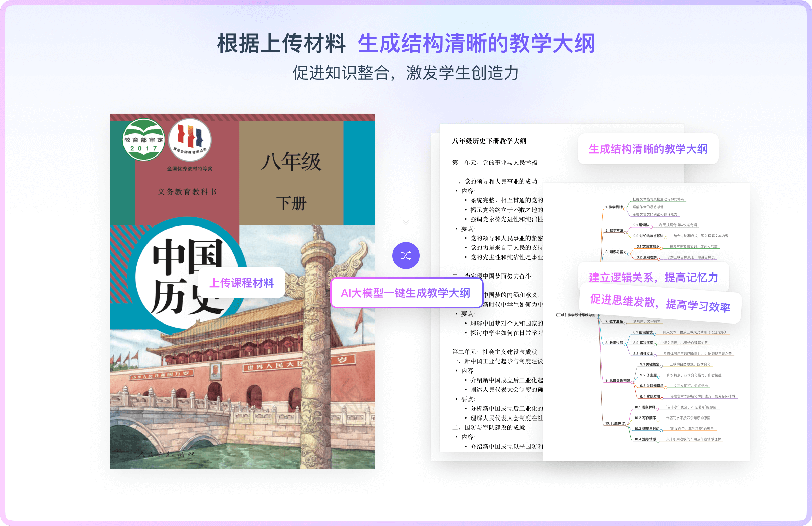The height and width of the screenshot is (526, 812).
Task: Click mind map node 3.1 文言文知识
Action: tap(648, 246)
